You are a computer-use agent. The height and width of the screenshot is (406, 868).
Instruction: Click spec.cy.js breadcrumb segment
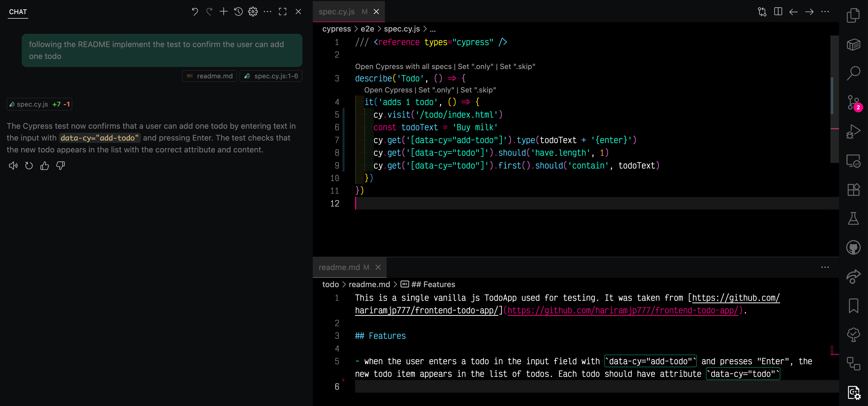click(402, 29)
